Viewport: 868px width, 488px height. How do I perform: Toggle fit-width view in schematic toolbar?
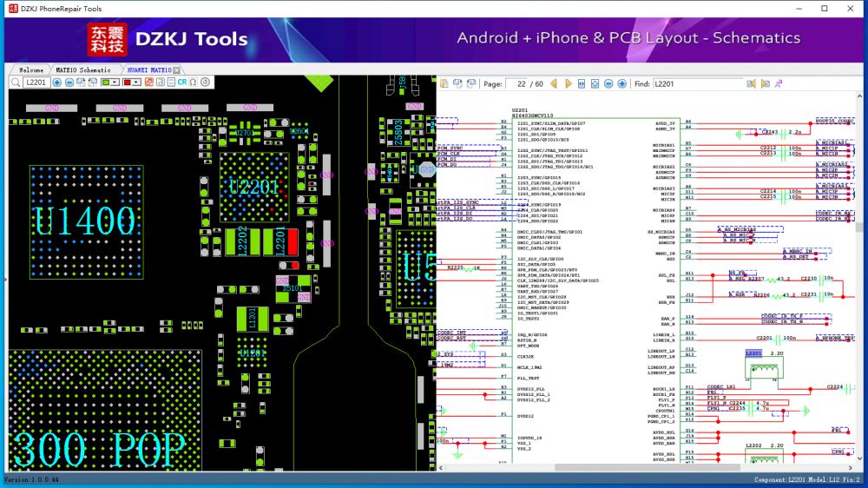(x=582, y=84)
